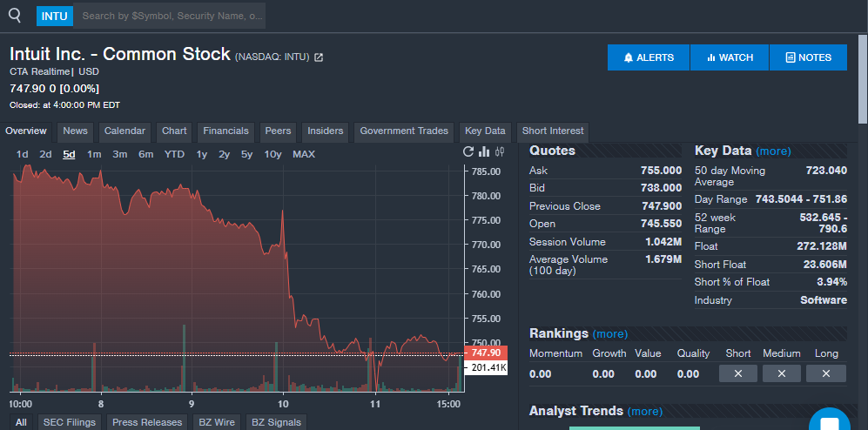Click the Analyst Trends (more) link
The image size is (868, 430).
pyautogui.click(x=645, y=411)
